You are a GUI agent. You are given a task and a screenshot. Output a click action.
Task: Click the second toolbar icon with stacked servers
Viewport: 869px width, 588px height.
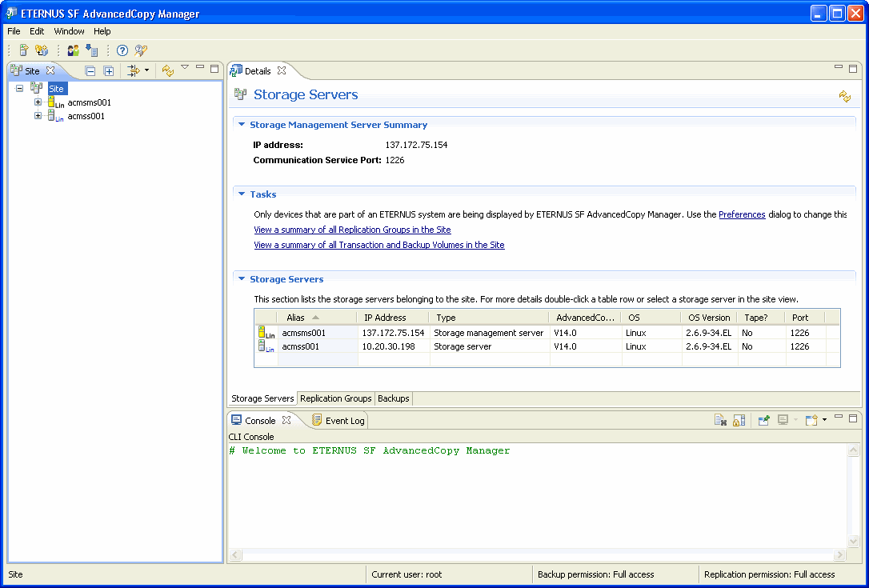(42, 50)
